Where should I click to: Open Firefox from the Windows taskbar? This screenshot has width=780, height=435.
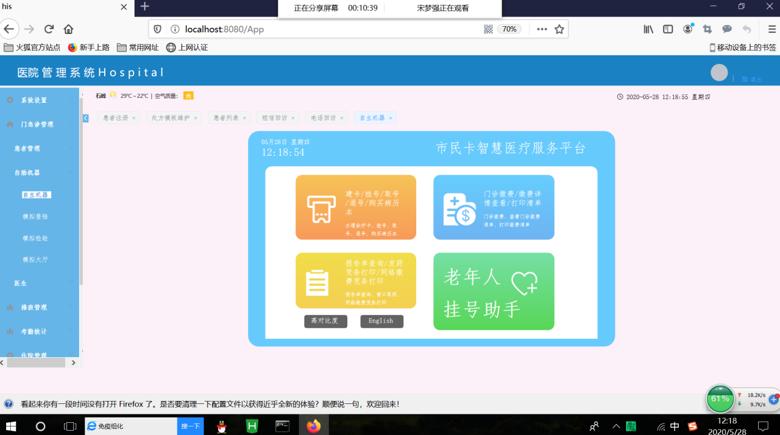(x=313, y=426)
